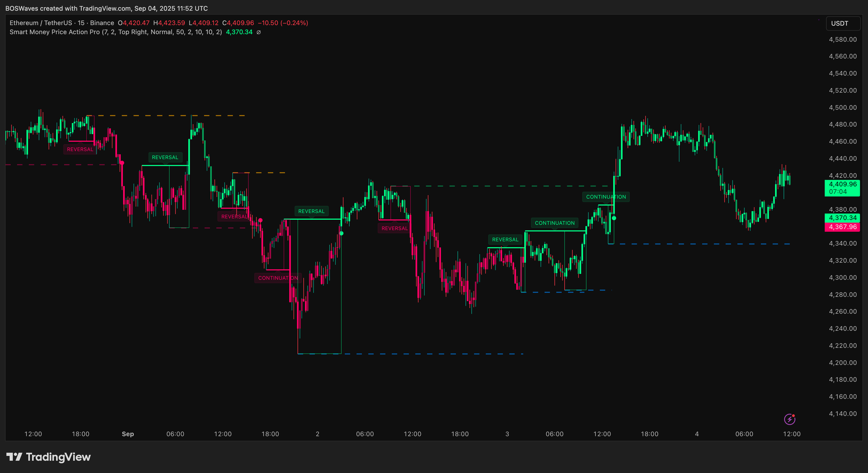The height and width of the screenshot is (473, 868).
Task: Click the green REVERSAL label near 06:00 Sep 1
Action: (x=165, y=157)
